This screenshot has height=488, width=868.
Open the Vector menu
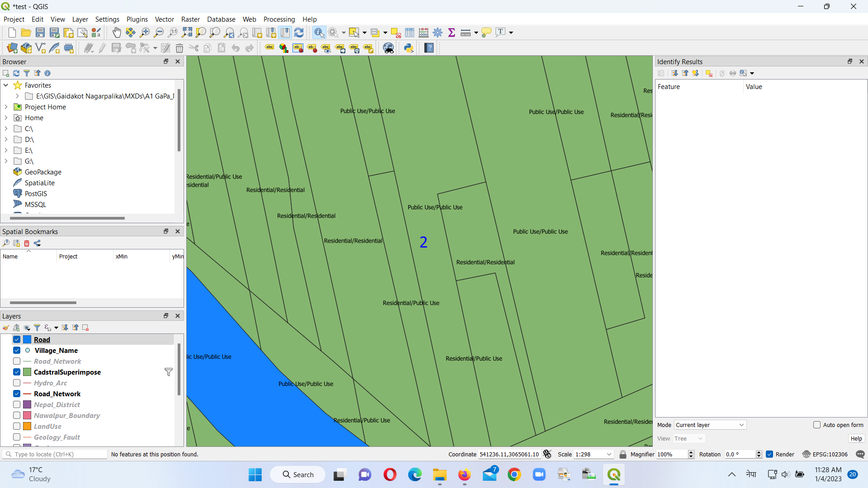tap(165, 19)
